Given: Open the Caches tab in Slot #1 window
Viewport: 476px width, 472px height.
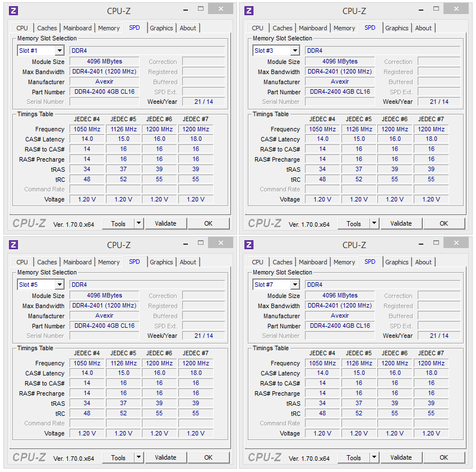Looking at the screenshot, I should coord(47,28).
